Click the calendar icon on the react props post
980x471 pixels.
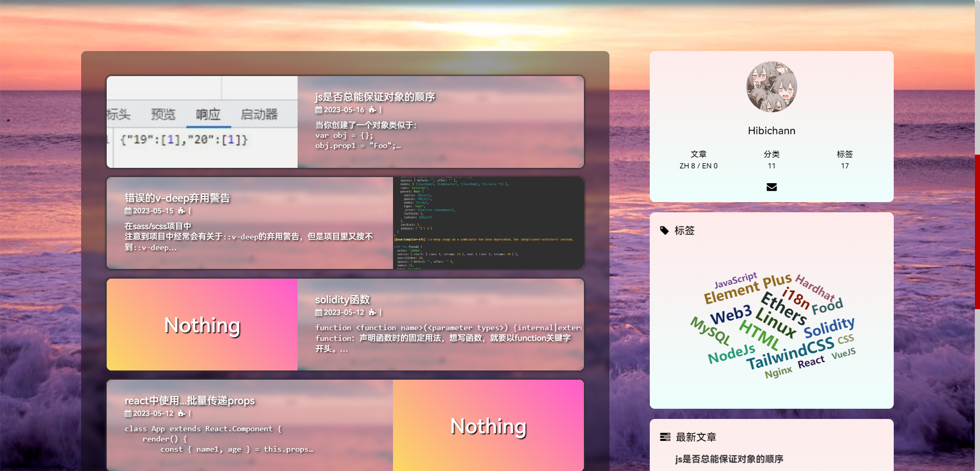coord(129,413)
